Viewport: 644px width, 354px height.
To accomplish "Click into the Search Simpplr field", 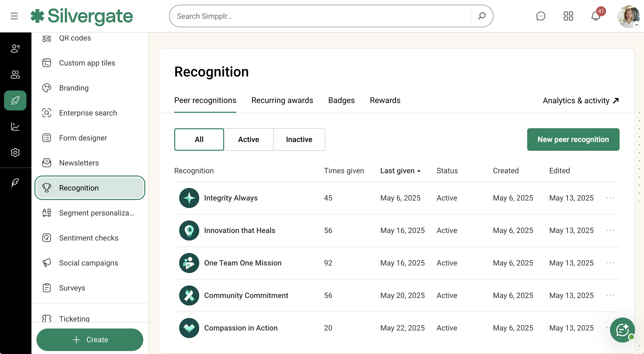I will (320, 16).
